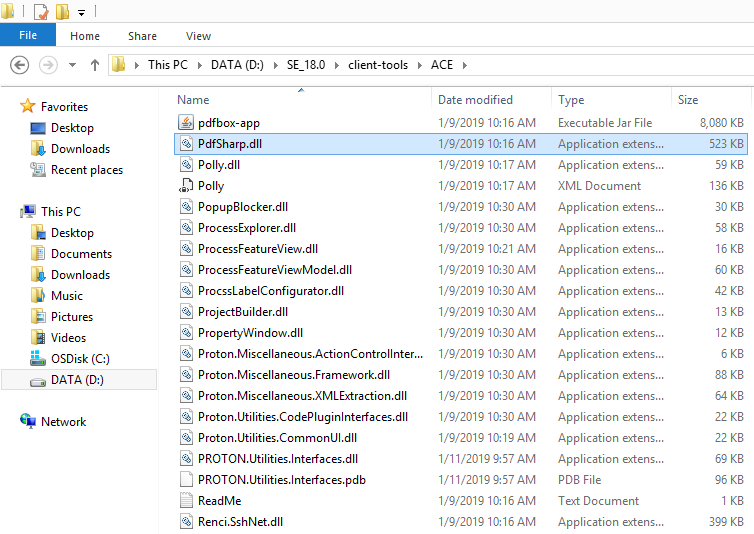The height and width of the screenshot is (534, 754).
Task: Open Downloads under Favorites
Action: 80,149
